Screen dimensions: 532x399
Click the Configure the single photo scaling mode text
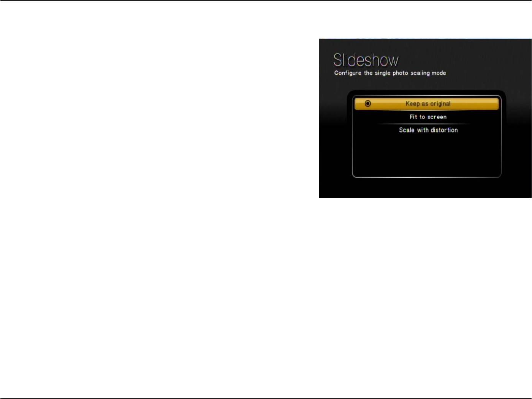(x=390, y=73)
